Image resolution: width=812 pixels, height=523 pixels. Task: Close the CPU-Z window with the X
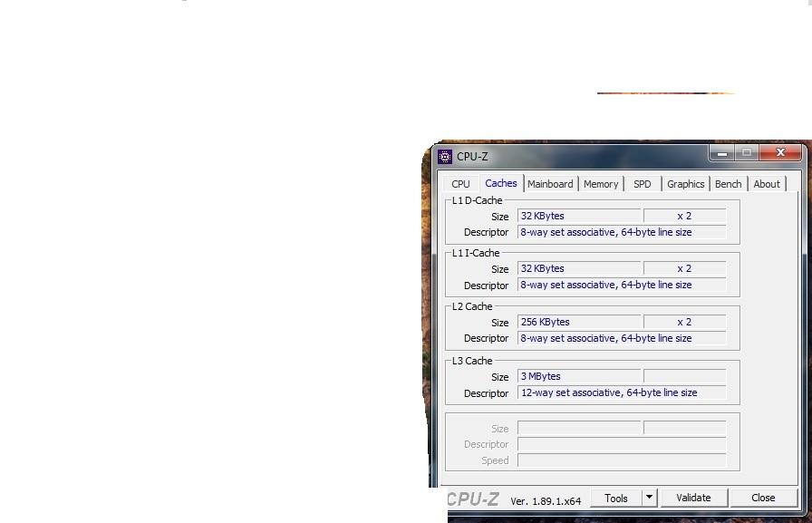point(780,152)
